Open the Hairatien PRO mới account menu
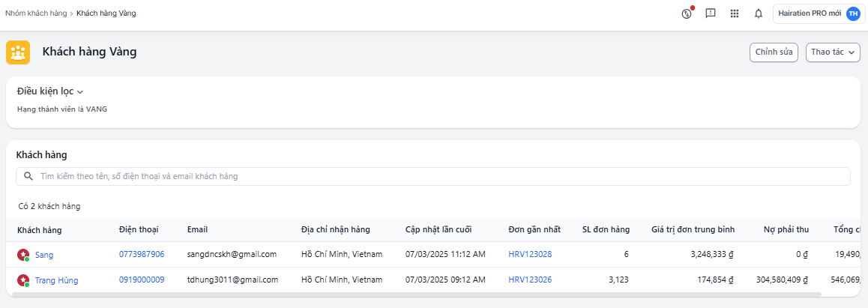868x308 pixels. pyautogui.click(x=810, y=13)
